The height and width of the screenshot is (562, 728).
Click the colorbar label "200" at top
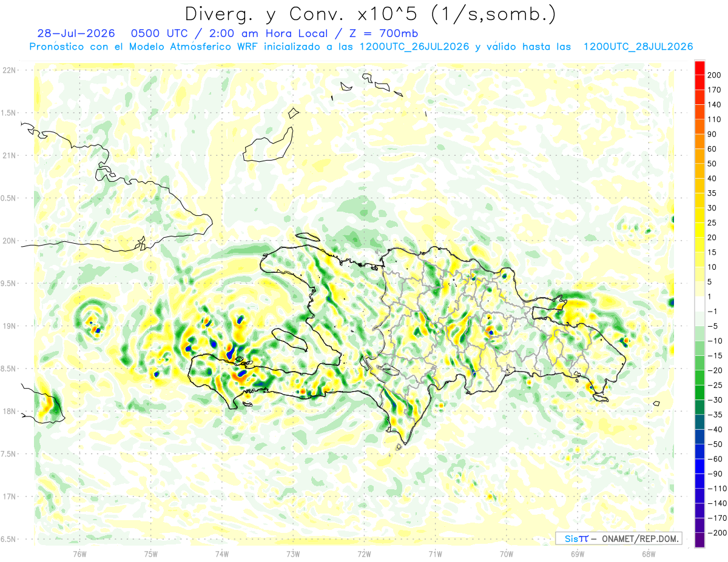[714, 75]
